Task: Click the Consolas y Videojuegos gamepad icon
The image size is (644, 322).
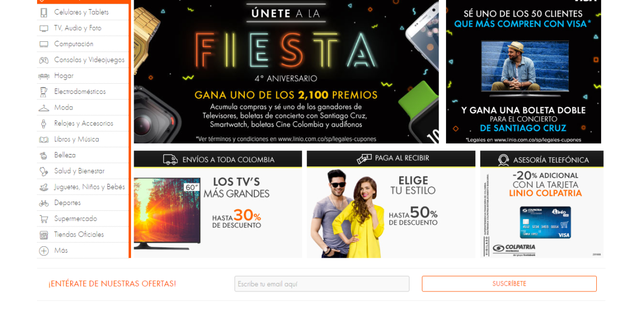Action: point(43,60)
